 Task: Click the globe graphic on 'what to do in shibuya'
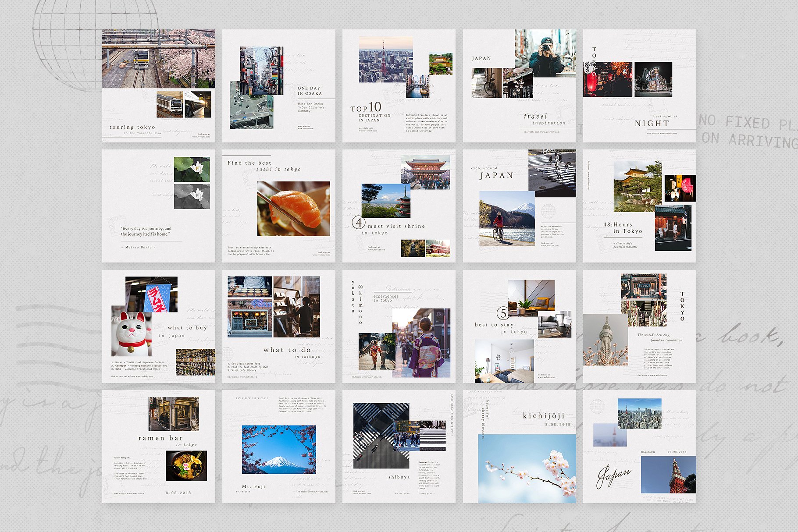click(228, 352)
